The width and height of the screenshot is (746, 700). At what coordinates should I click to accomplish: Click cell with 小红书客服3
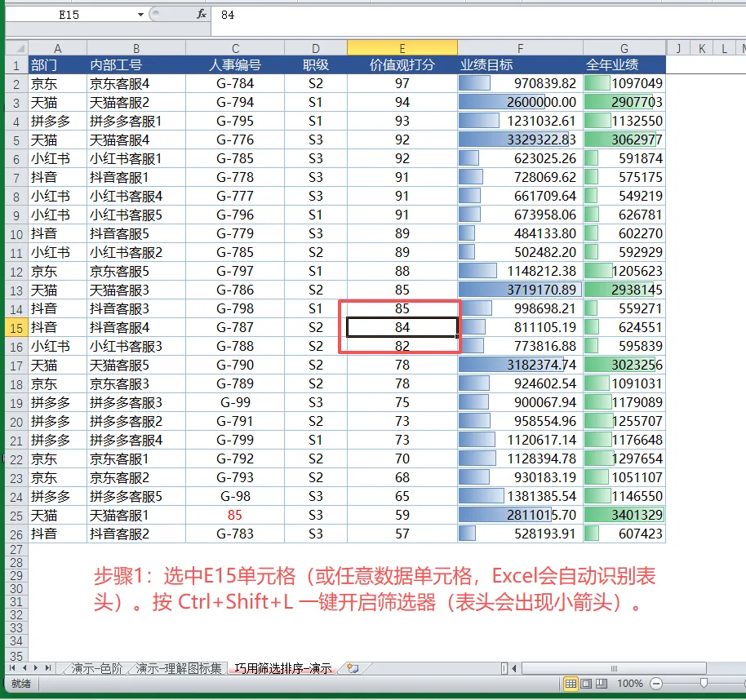136,346
